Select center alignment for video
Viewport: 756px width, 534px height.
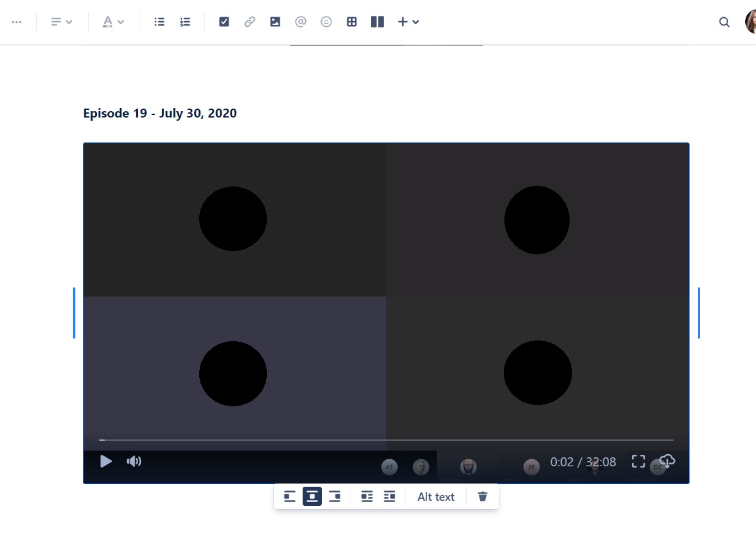click(x=312, y=496)
